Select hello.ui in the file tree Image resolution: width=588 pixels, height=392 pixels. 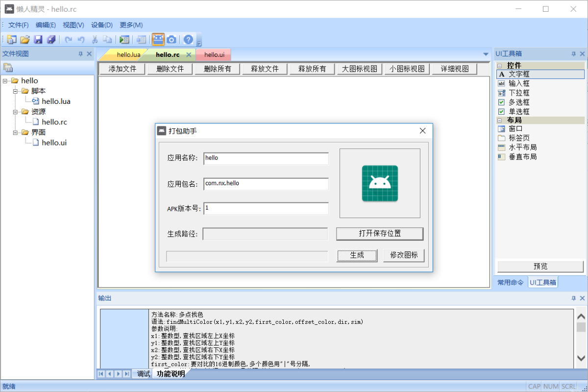click(54, 143)
